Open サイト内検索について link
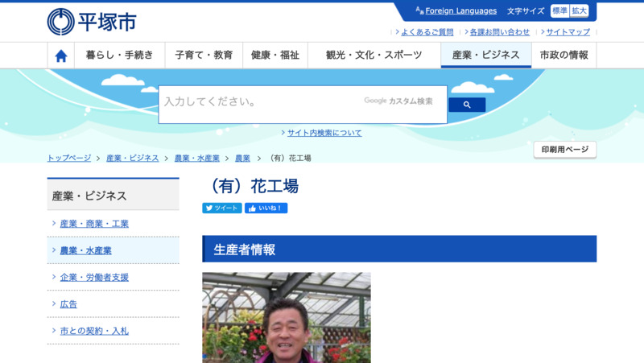This screenshot has height=363, width=644. tap(324, 133)
